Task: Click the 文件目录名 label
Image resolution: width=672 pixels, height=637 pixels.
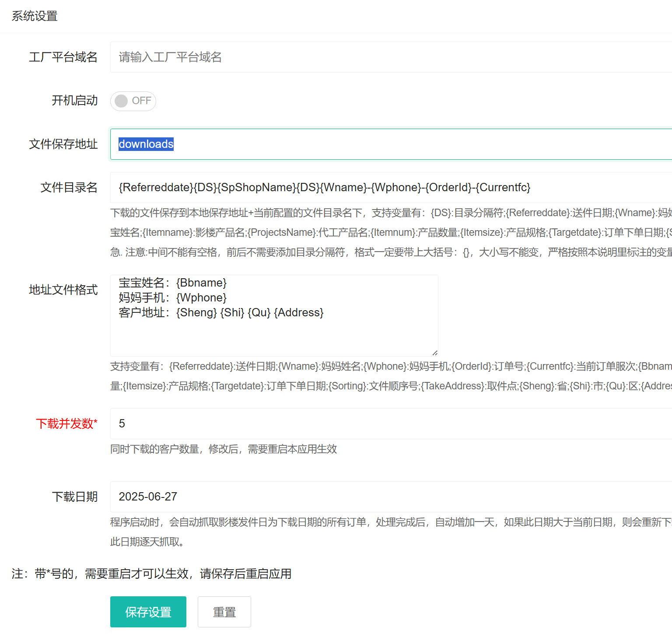Action: pos(69,188)
